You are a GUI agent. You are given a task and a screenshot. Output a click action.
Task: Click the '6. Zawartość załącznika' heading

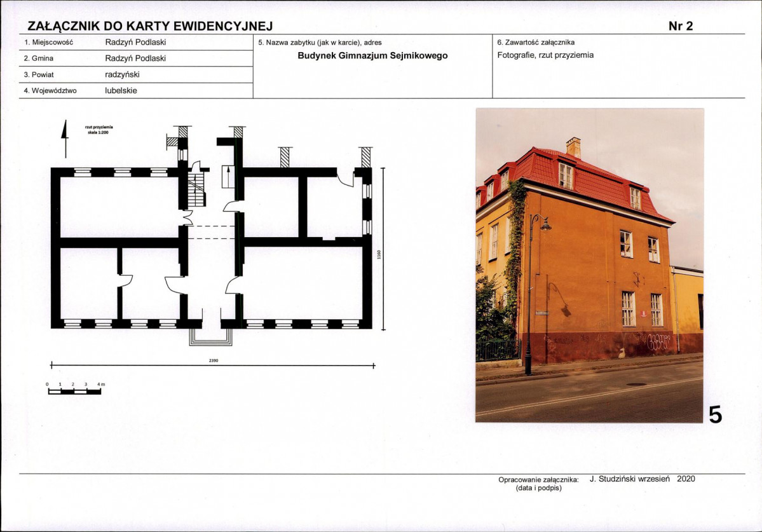pos(536,43)
